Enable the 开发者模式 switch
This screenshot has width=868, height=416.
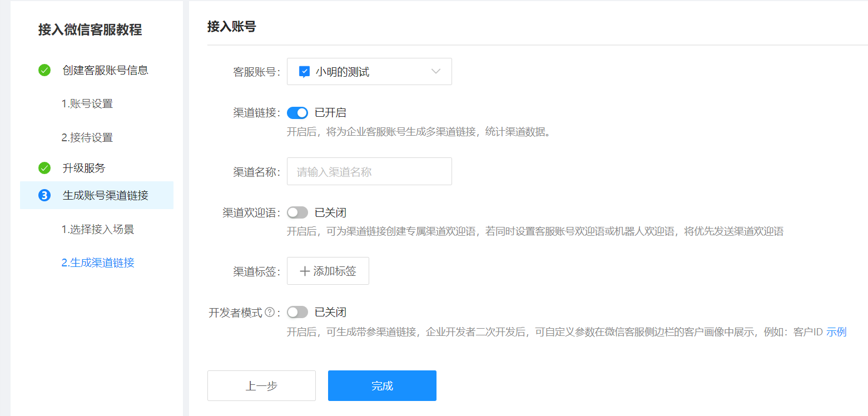(297, 313)
